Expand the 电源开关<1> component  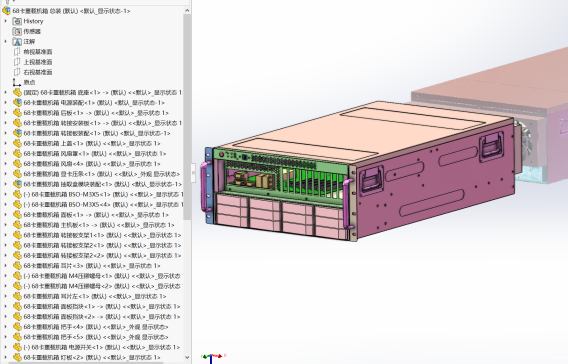(5, 347)
